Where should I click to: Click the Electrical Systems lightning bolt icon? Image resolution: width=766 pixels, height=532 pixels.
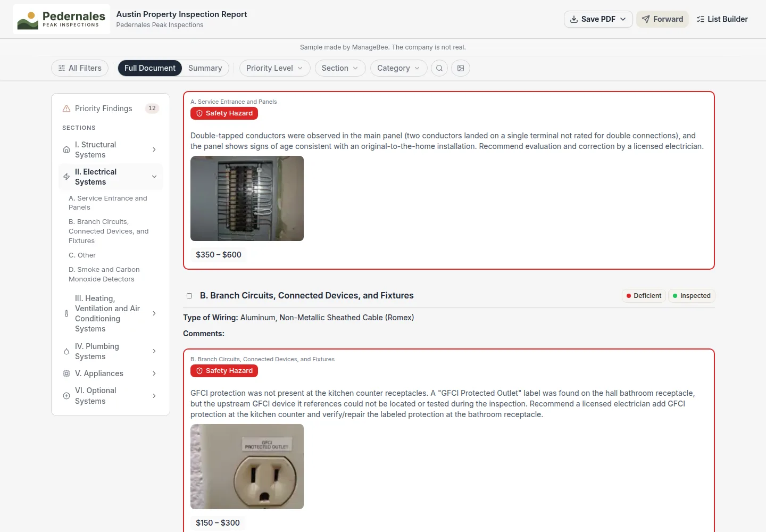[x=66, y=177]
